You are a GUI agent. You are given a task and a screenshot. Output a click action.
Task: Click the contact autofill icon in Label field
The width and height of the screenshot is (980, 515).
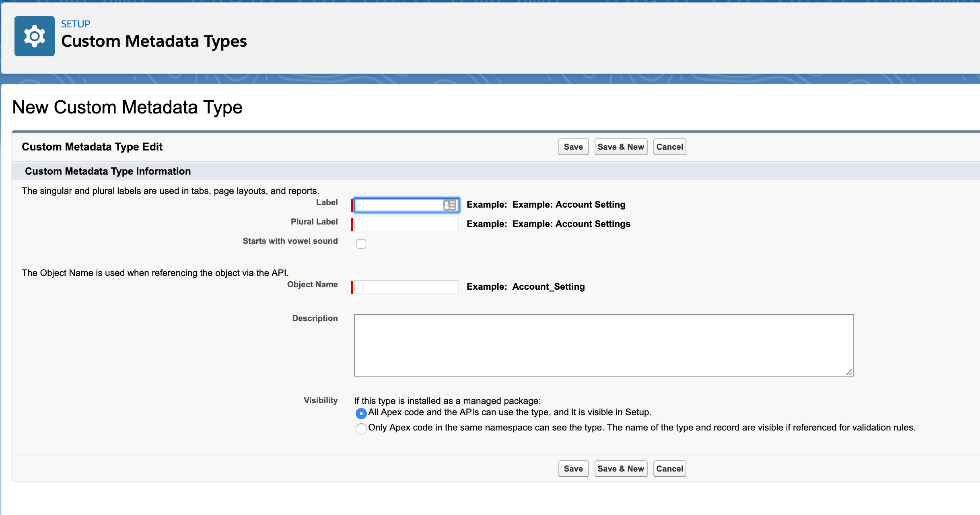[450, 205]
